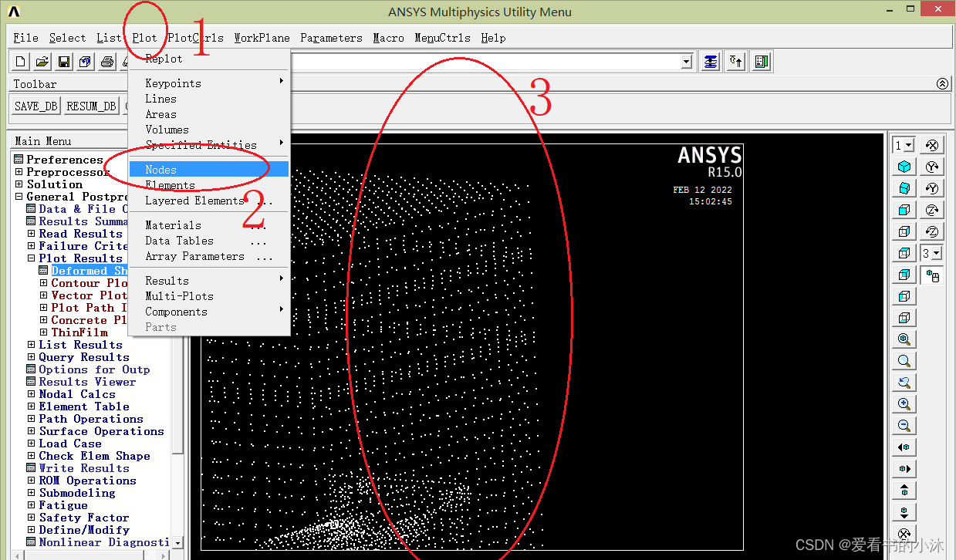
Task: Click the Main Menu scrollbar down arrow
Action: pyautogui.click(x=178, y=543)
